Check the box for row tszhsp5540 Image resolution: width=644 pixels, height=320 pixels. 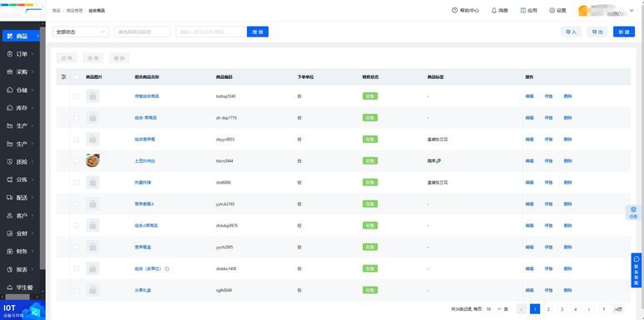77,96
